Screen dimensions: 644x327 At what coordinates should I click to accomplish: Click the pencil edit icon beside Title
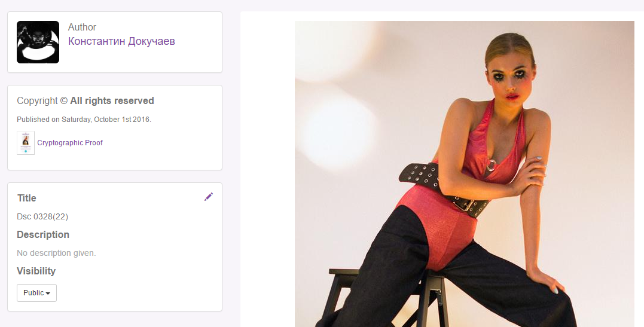pyautogui.click(x=209, y=197)
